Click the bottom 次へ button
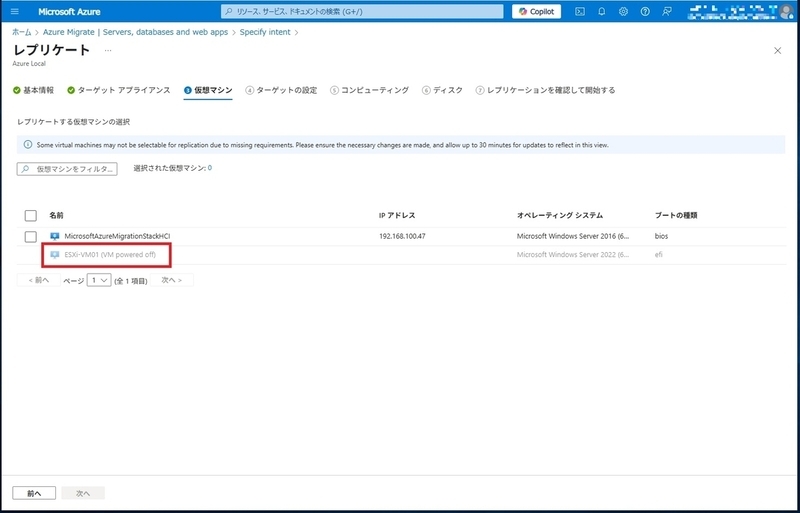The image size is (800, 513). (x=83, y=493)
